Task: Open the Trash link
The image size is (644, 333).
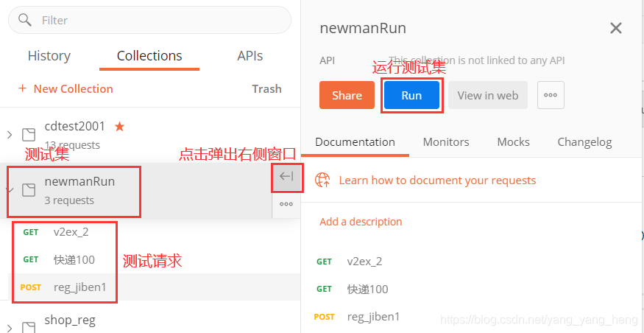Action: pyautogui.click(x=266, y=89)
